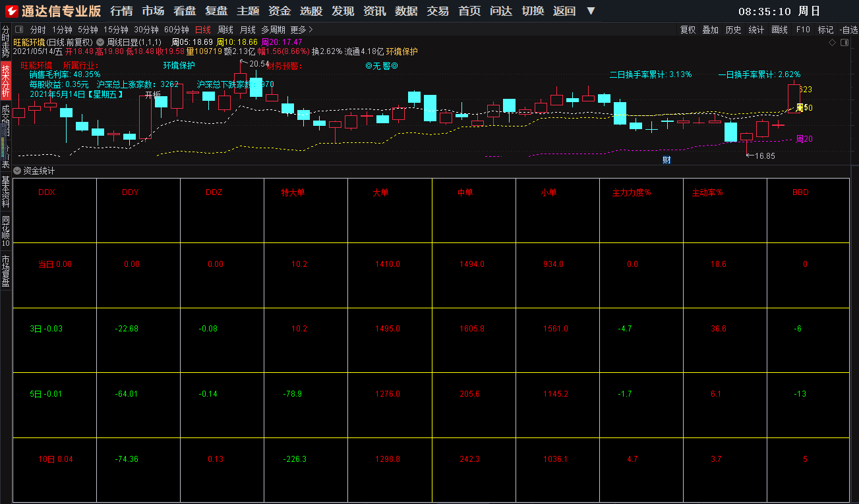Click the 统计 toolbar button
This screenshot has height=504, width=859.
point(756,30)
